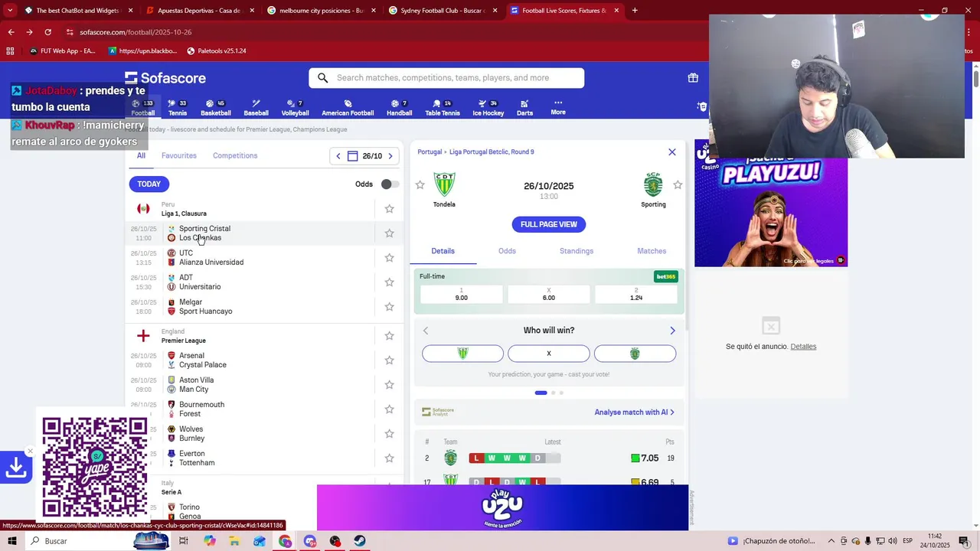Select the Baseball sport icon
980x551 pixels.
tap(256, 108)
